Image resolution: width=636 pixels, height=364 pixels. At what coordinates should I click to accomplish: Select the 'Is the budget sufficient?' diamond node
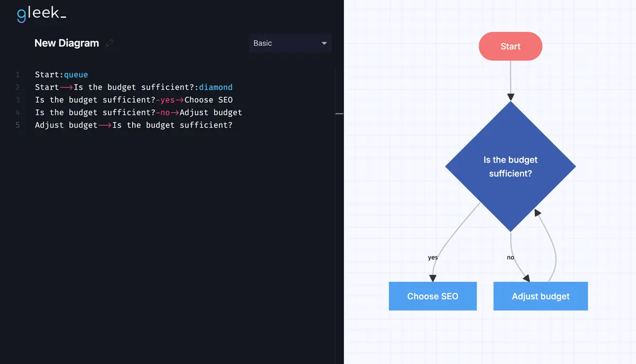510,166
